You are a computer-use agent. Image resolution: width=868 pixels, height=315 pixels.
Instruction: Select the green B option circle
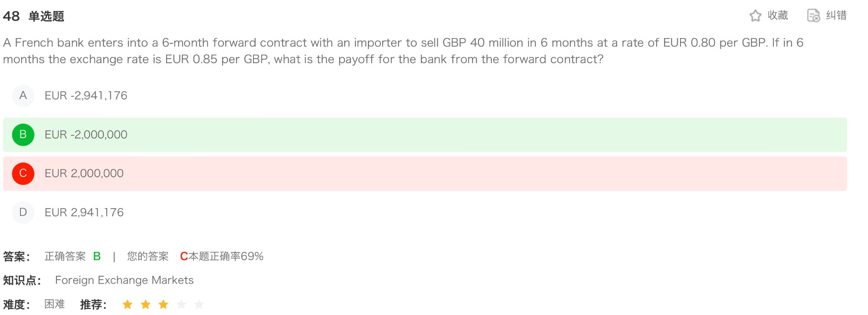(23, 135)
